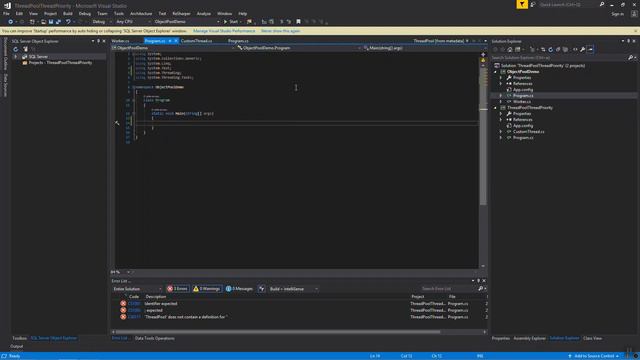The image size is (640, 360).
Task: Pin the SQL Server Object Explorer panel
Action: [98, 41]
